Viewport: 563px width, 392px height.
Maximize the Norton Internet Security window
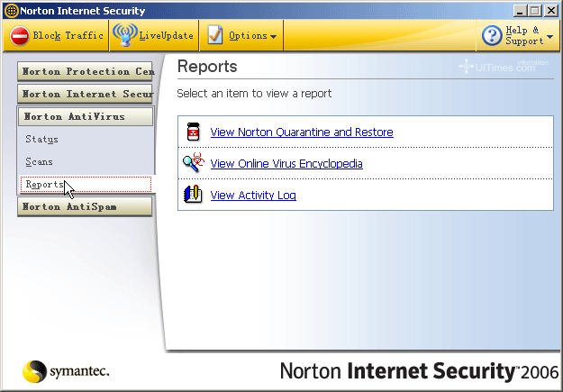coord(535,11)
